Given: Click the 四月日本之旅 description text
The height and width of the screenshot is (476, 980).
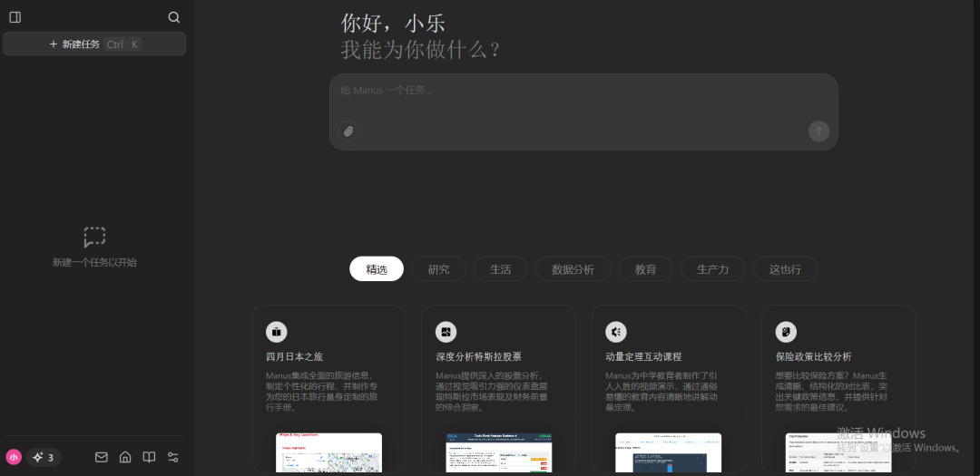Looking at the screenshot, I should tap(322, 392).
